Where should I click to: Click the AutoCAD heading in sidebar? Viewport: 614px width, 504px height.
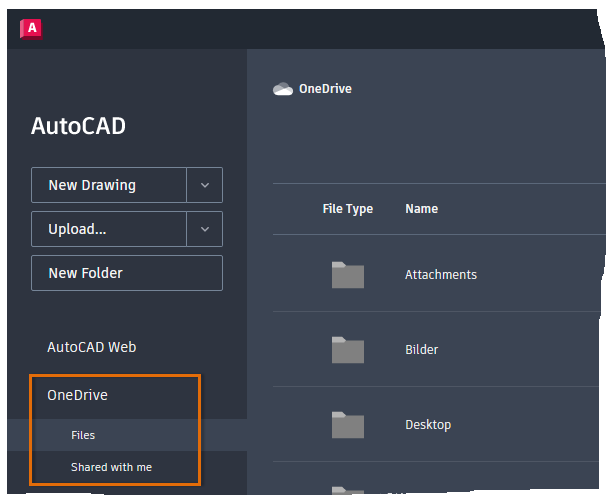(78, 126)
